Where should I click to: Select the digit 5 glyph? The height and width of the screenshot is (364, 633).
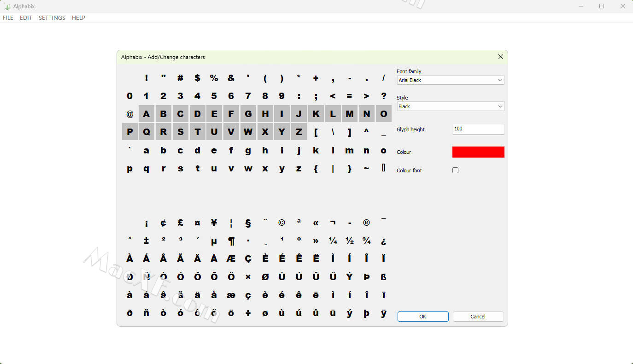214,96
